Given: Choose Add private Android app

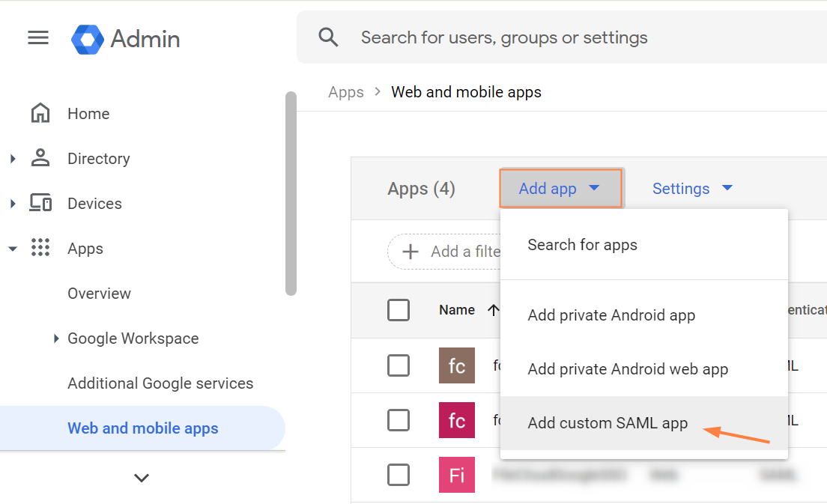Looking at the screenshot, I should [611, 315].
